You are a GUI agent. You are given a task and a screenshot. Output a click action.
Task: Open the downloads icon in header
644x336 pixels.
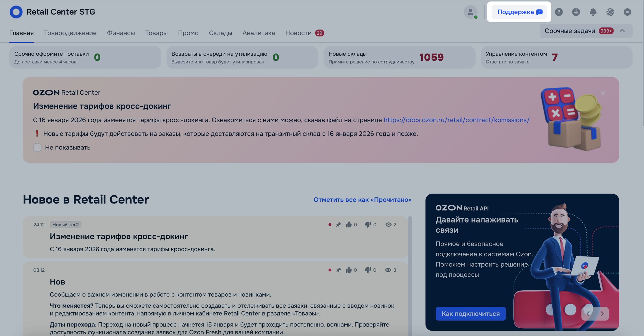[576, 12]
